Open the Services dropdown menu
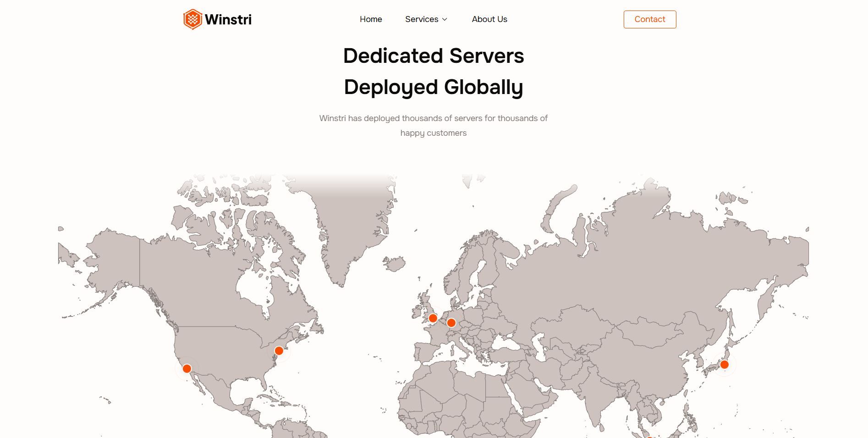This screenshot has height=438, width=868. click(x=422, y=19)
